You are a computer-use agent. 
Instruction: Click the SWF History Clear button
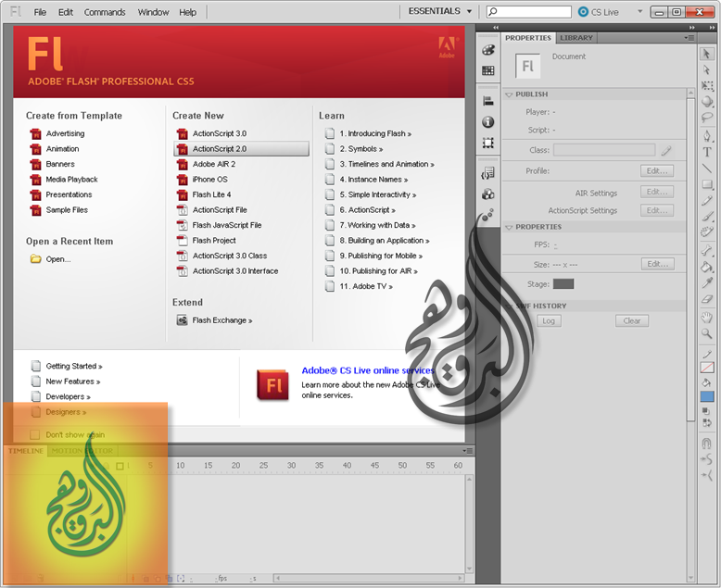(632, 320)
